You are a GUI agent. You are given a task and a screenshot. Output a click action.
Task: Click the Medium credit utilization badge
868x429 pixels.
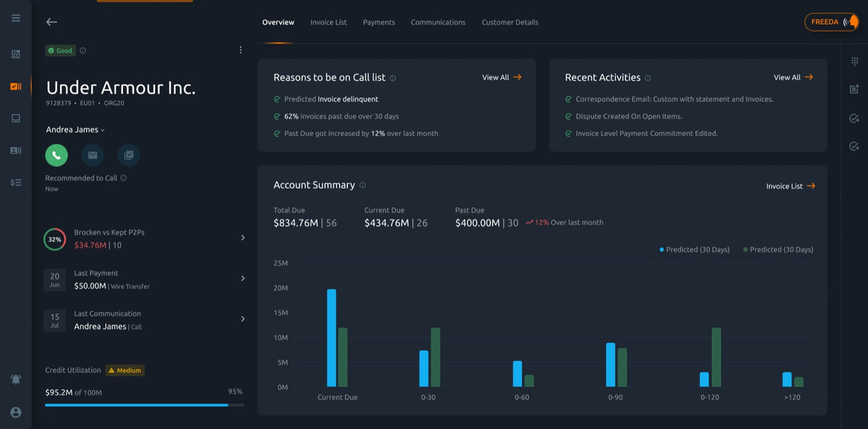[125, 370]
